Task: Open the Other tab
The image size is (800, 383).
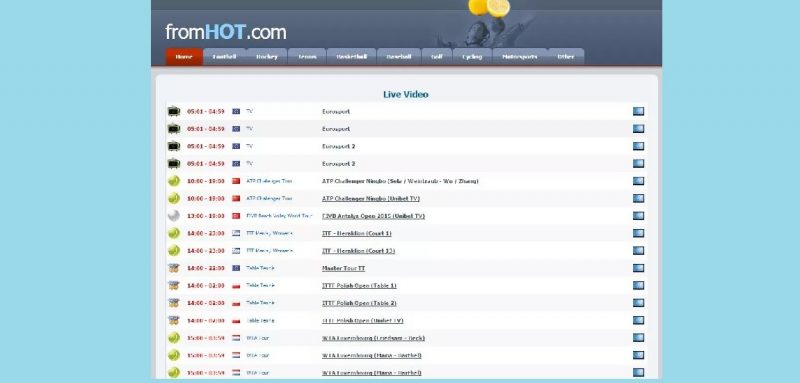Action: pyautogui.click(x=565, y=57)
